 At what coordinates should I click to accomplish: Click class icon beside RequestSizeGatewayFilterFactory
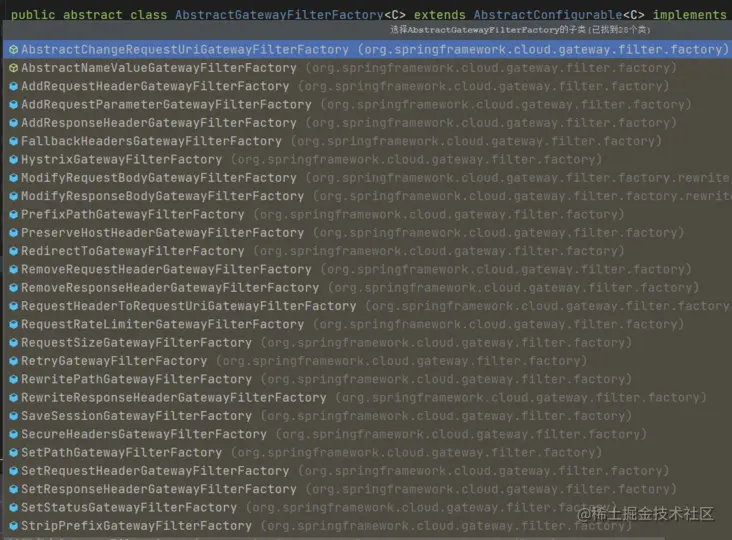click(14, 343)
